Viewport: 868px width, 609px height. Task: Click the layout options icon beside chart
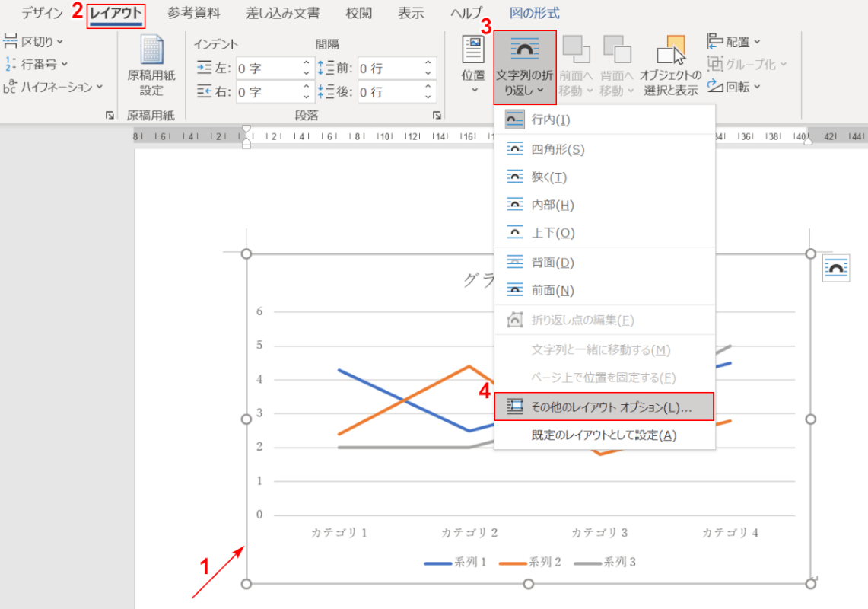point(836,269)
